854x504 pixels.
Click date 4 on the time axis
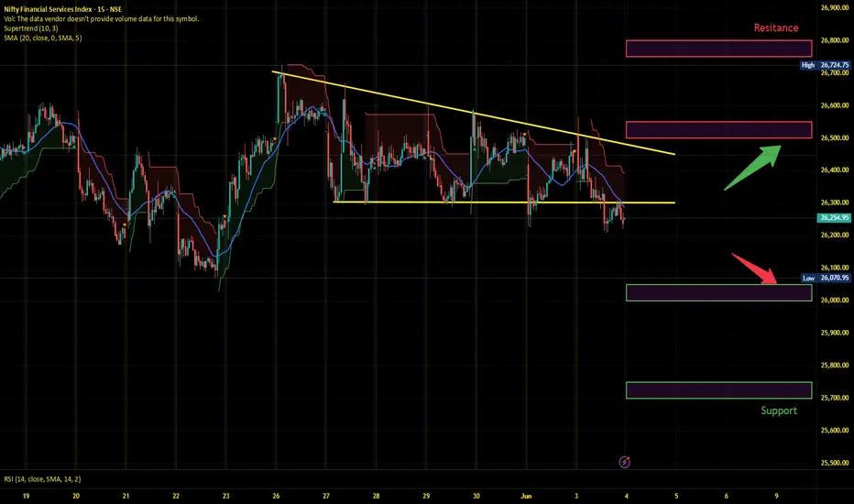(627, 496)
